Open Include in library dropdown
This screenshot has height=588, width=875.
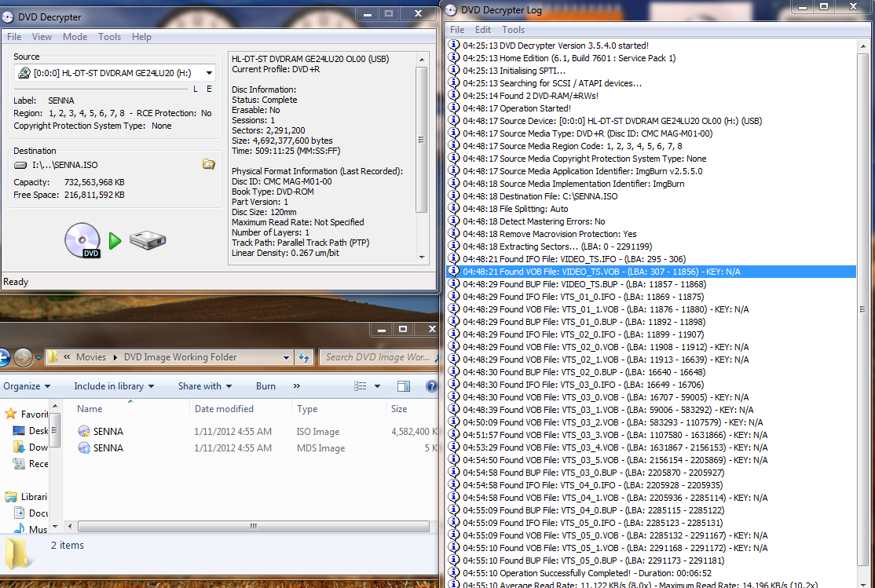114,386
